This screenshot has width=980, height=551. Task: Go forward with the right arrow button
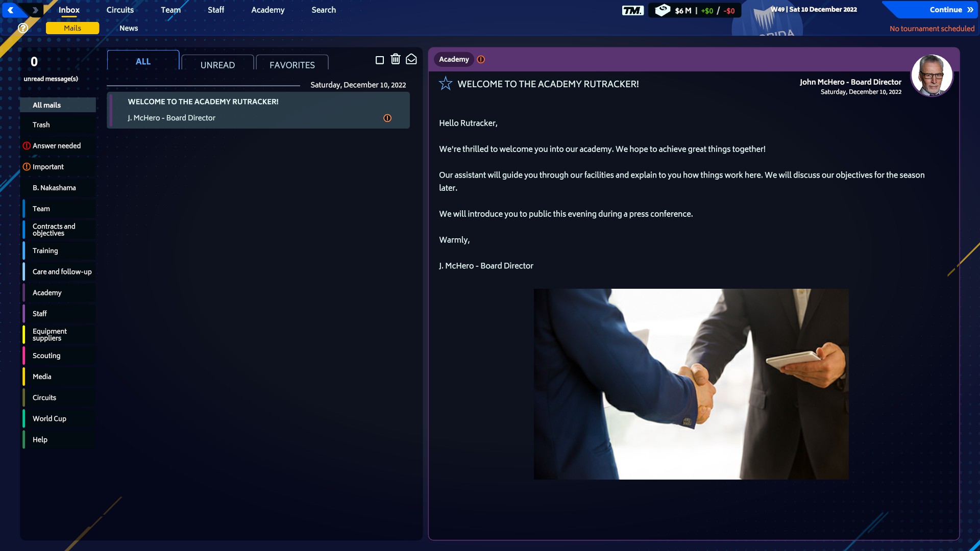(x=35, y=10)
